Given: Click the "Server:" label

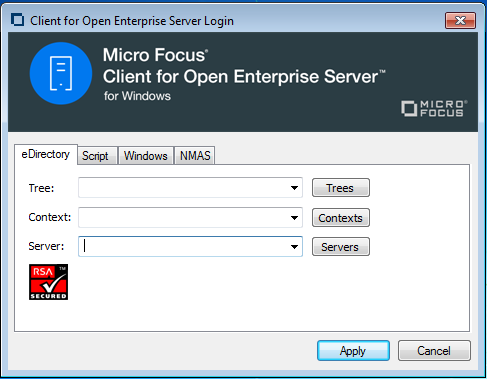Looking at the screenshot, I should click(46, 246).
